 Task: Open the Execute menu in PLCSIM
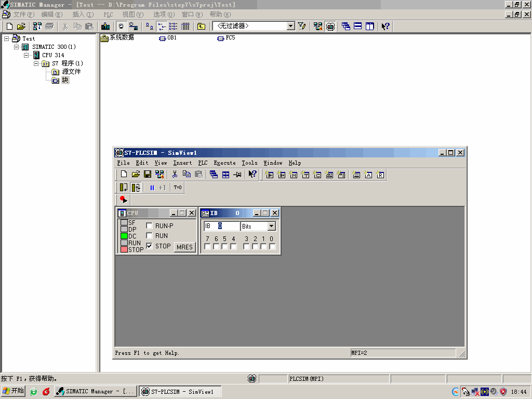coord(224,163)
